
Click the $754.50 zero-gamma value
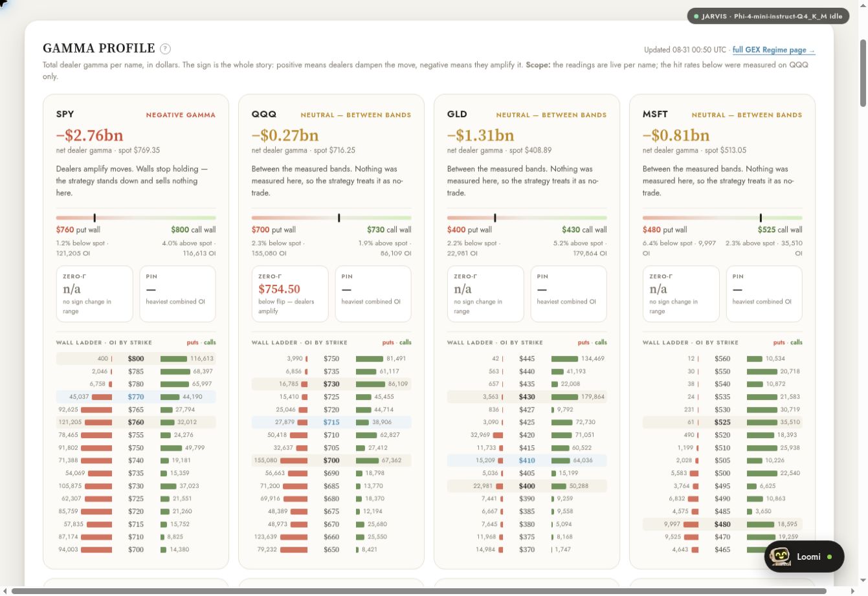(x=279, y=289)
